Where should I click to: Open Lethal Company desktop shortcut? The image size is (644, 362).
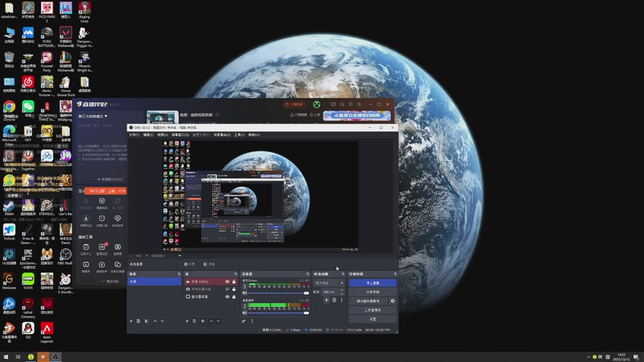click(28, 309)
